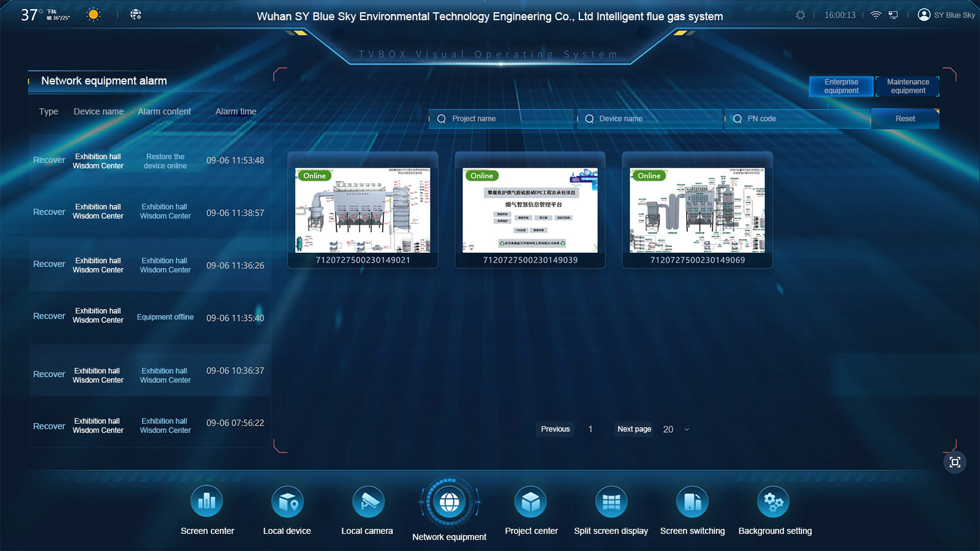The width and height of the screenshot is (980, 551).
Task: Select the Network equipment globe icon
Action: click(x=450, y=503)
